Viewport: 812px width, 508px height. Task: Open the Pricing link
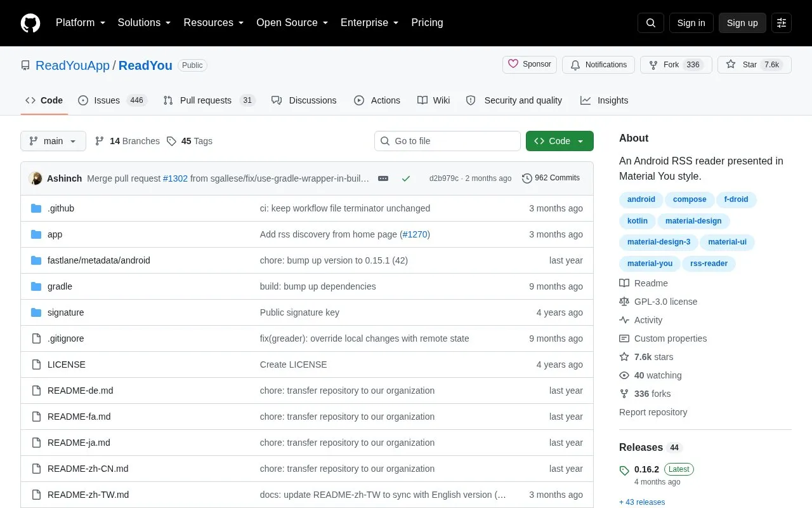(427, 23)
